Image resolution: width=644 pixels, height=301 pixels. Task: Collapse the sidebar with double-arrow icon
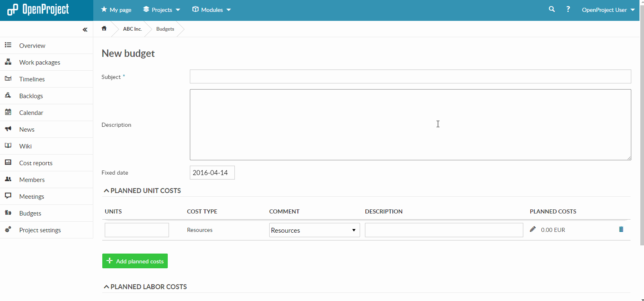coord(85,29)
